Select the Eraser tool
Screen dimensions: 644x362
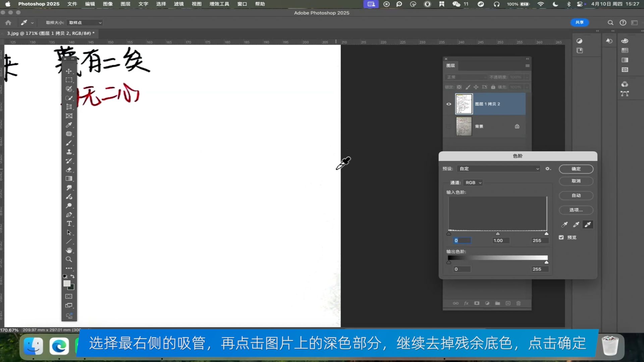coord(69,170)
